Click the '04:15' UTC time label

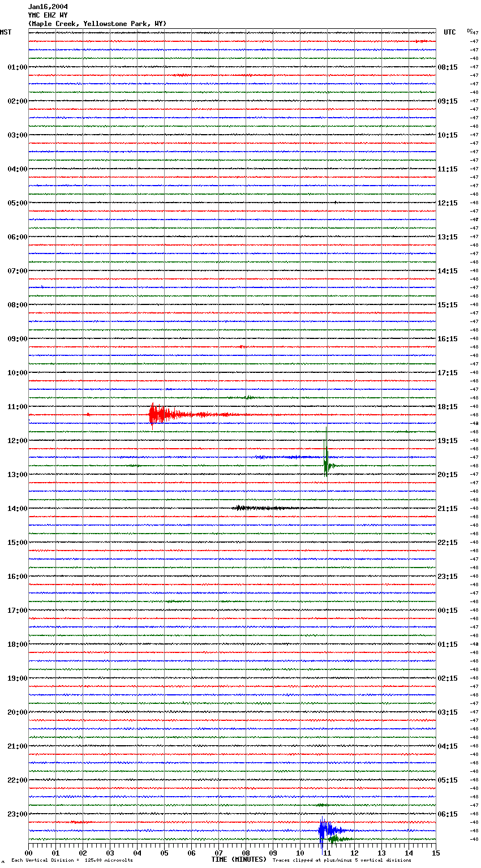(448, 746)
